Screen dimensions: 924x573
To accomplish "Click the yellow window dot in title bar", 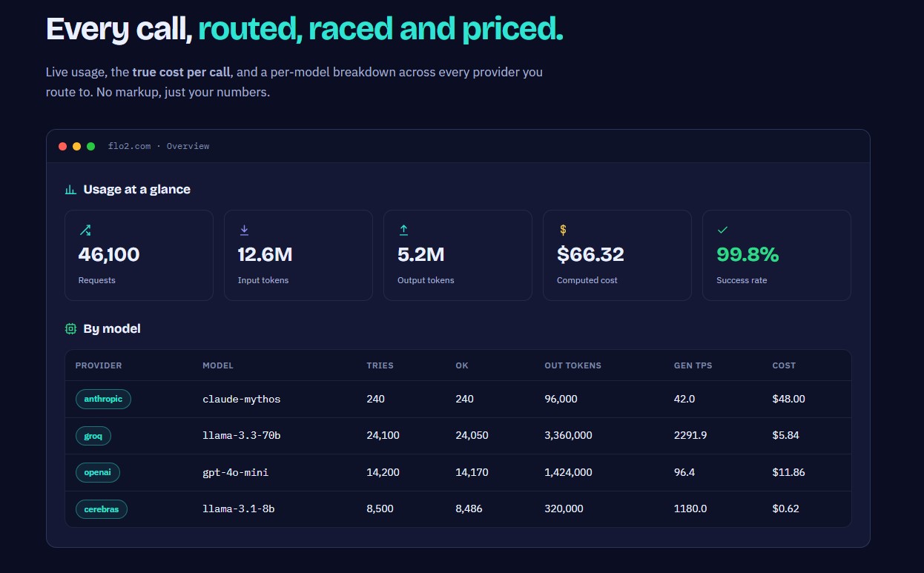I will pos(76,146).
